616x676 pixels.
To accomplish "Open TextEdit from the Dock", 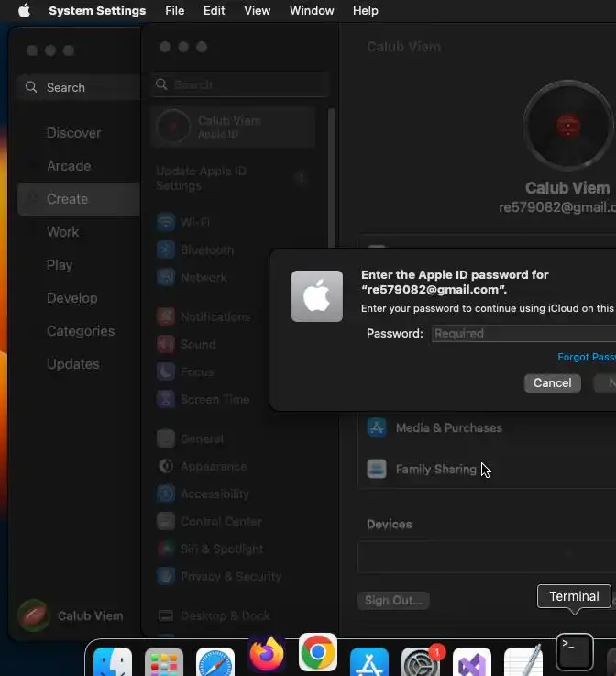I will click(522, 661).
